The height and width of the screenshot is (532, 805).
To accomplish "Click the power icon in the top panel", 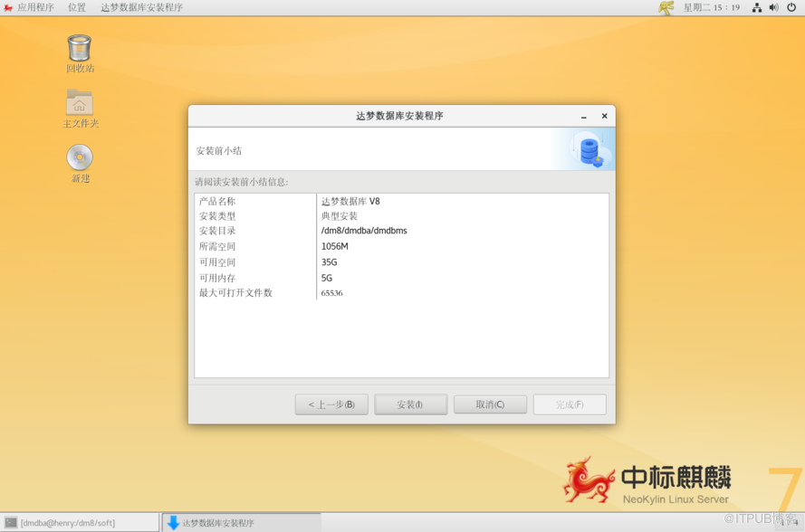I will (x=791, y=7).
